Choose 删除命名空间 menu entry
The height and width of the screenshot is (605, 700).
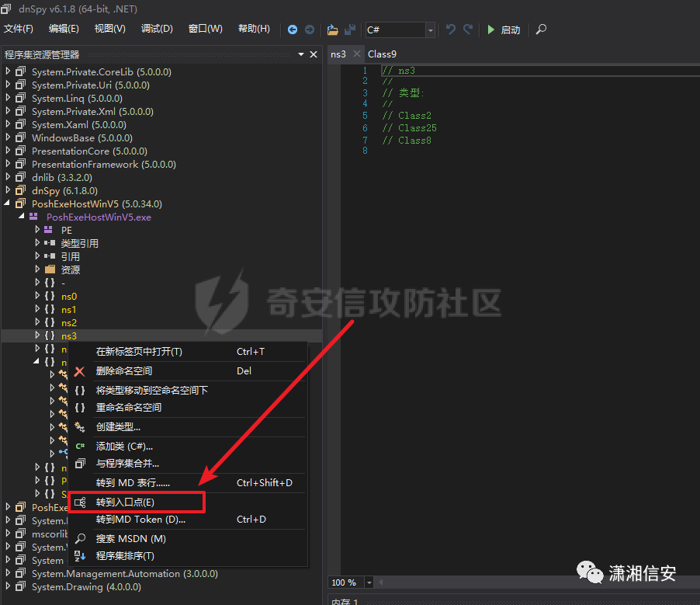click(189, 371)
